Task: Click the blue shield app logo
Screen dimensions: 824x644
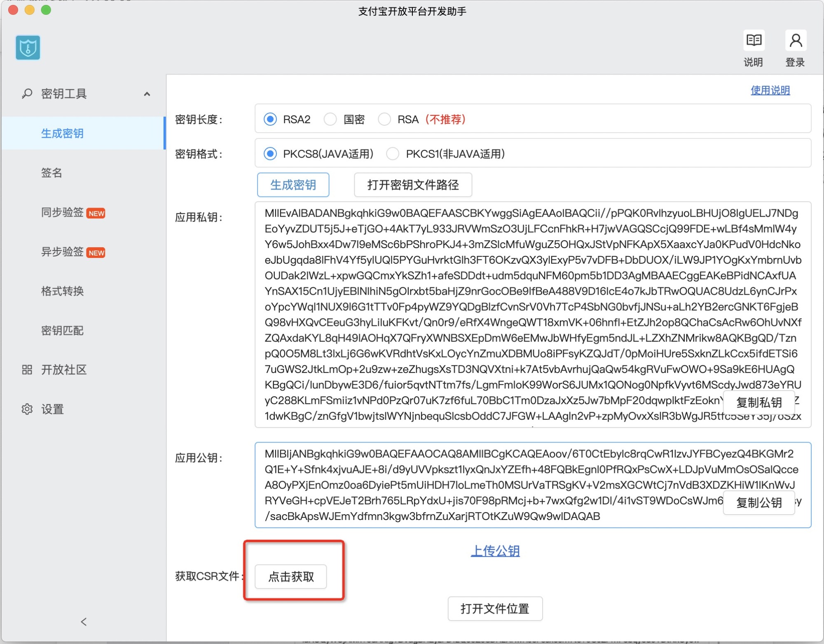Action: tap(28, 48)
